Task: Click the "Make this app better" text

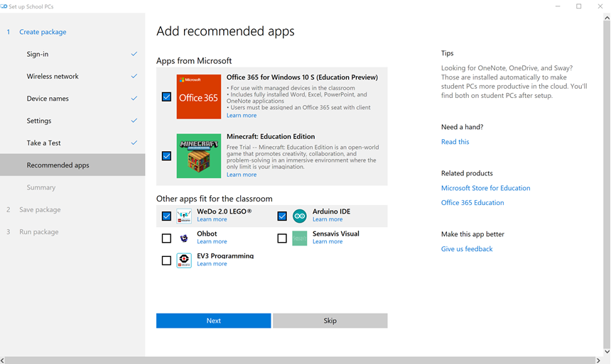Action: click(472, 234)
